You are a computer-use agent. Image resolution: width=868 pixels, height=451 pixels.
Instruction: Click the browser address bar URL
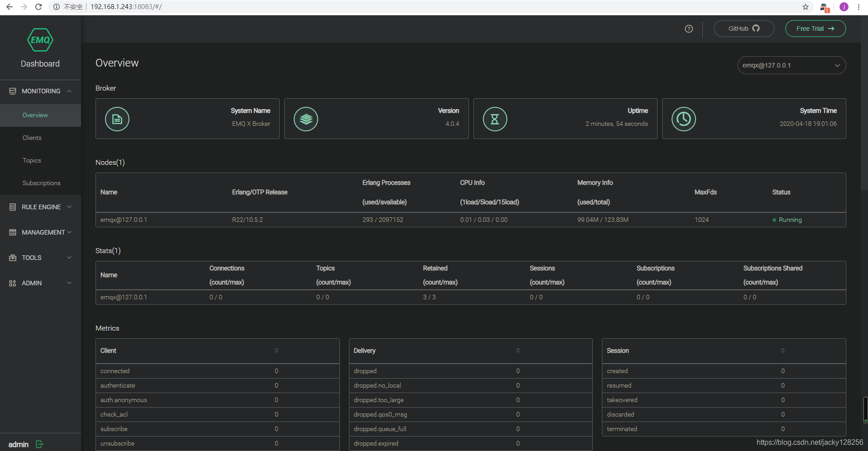(126, 7)
